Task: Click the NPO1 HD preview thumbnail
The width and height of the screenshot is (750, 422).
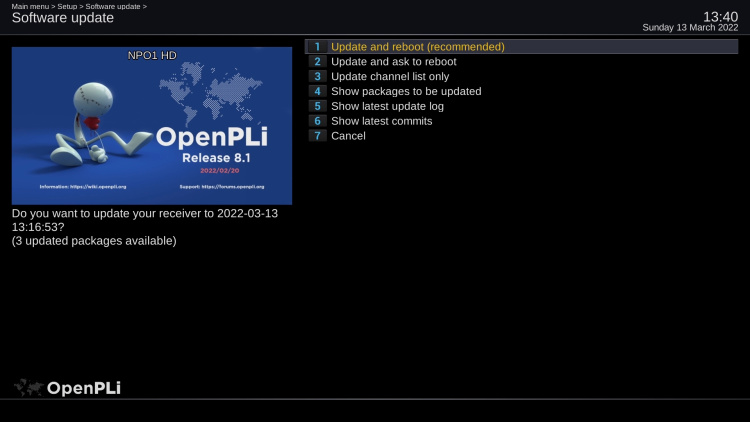Action: click(152, 125)
